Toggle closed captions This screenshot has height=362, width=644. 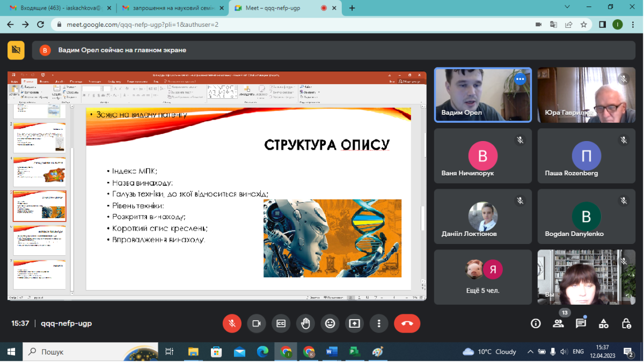(x=281, y=323)
